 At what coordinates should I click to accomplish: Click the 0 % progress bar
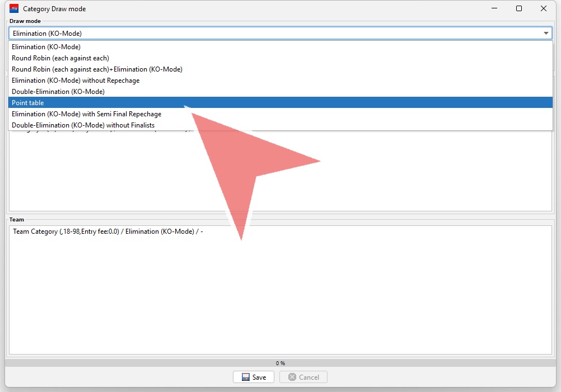[280, 363]
